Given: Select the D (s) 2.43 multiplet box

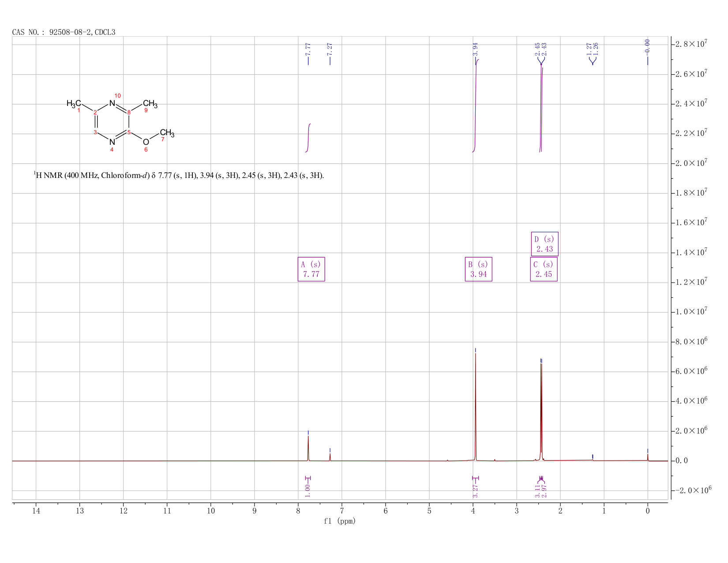Looking at the screenshot, I should (x=545, y=244).
